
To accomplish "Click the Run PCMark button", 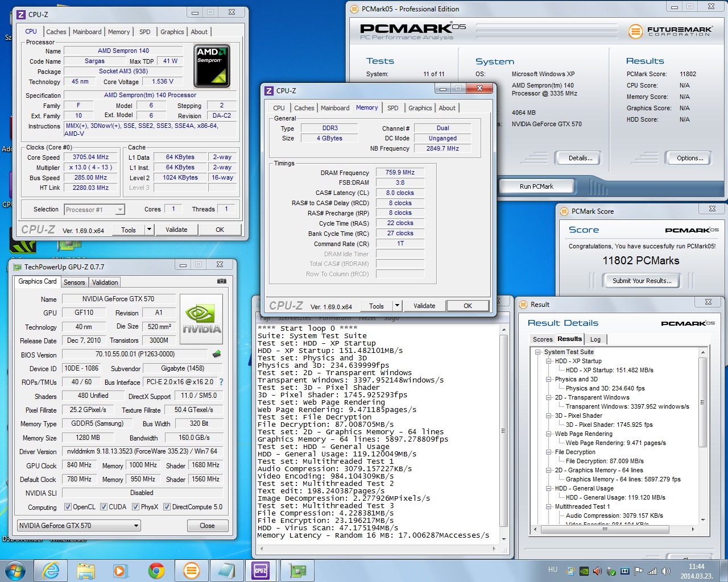I will coord(536,186).
